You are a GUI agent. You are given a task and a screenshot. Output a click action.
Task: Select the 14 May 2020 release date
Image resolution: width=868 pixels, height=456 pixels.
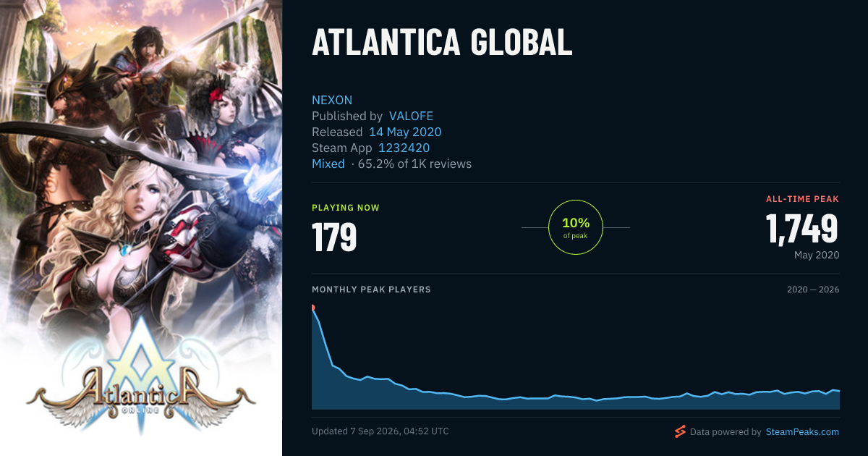click(405, 132)
